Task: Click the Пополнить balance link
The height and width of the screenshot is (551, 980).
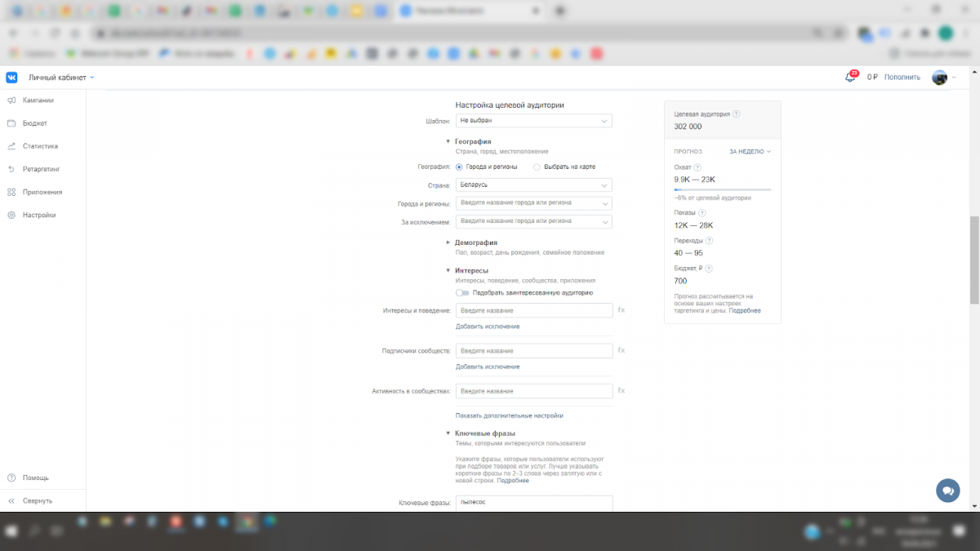Action: click(x=902, y=78)
